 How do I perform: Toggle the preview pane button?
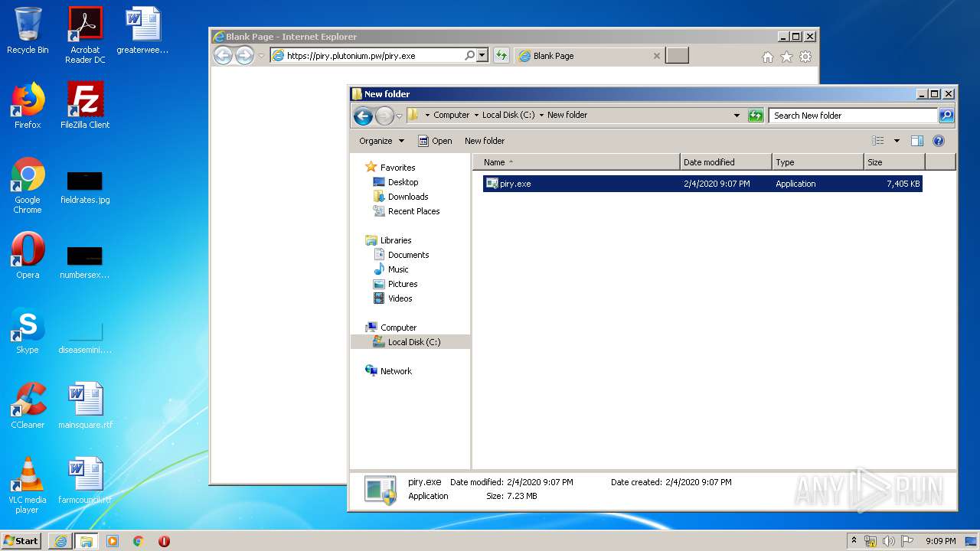pos(917,141)
